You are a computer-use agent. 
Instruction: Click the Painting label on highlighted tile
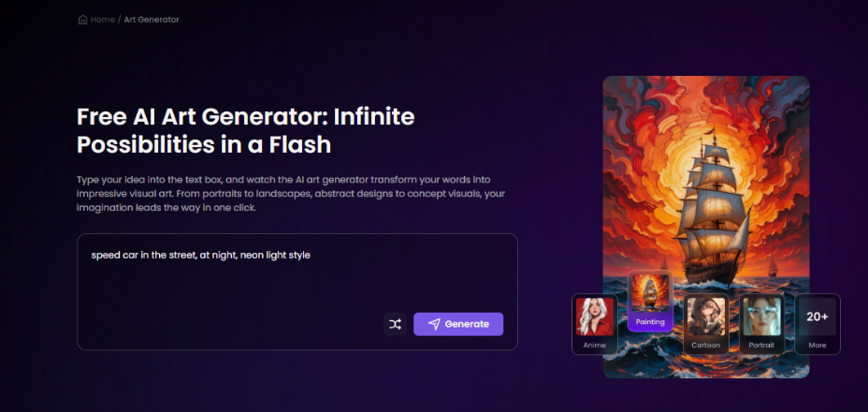pyautogui.click(x=650, y=321)
